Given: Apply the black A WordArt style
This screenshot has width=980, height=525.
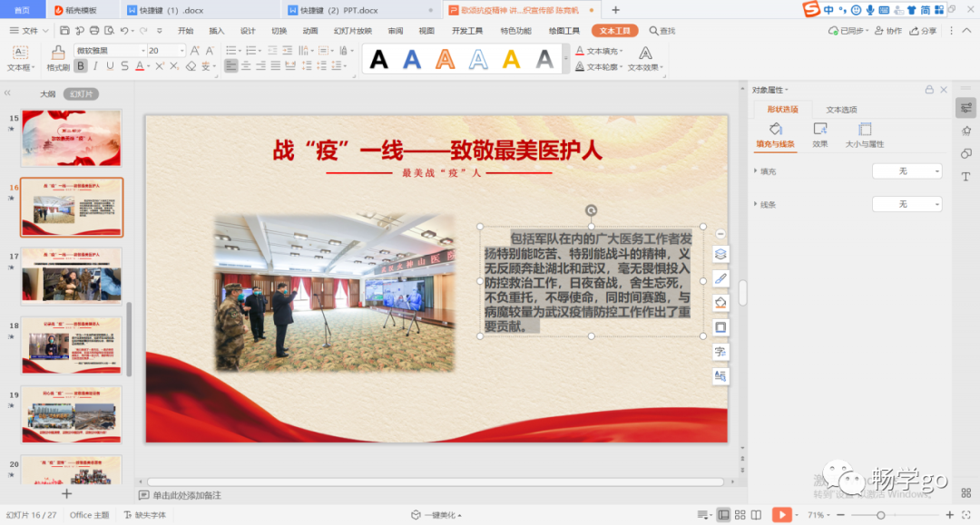Looking at the screenshot, I should tap(378, 59).
